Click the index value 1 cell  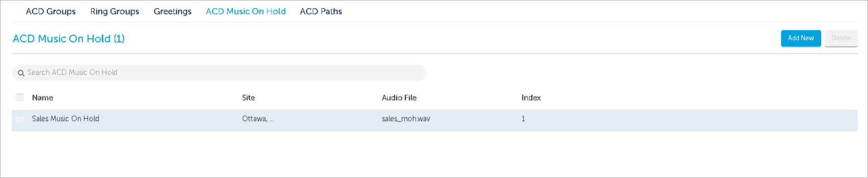(523, 119)
